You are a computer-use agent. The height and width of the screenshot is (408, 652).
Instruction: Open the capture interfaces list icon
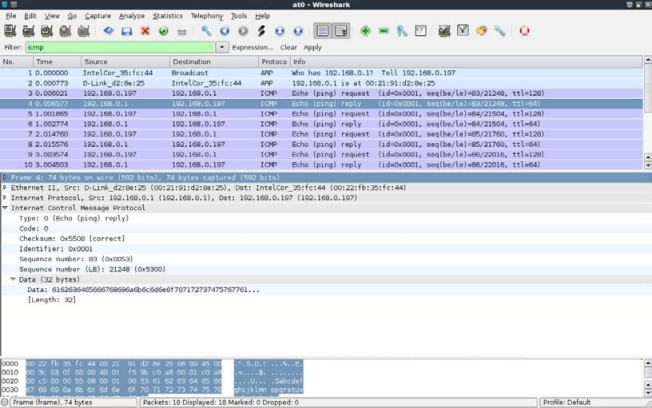[10, 31]
